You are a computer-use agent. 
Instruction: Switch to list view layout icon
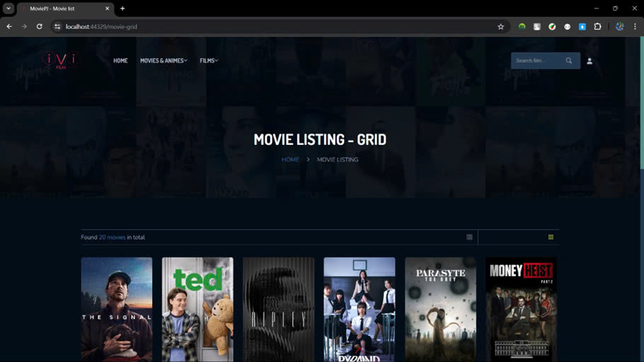tap(469, 238)
